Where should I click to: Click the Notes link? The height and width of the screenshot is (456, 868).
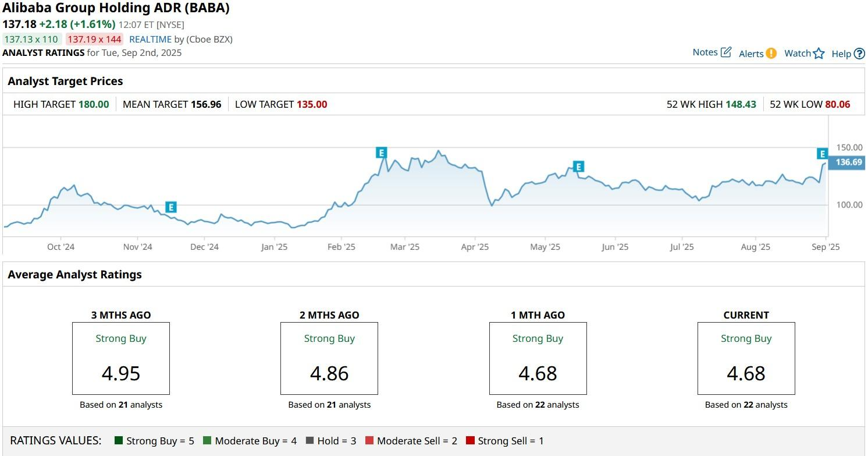pos(705,52)
